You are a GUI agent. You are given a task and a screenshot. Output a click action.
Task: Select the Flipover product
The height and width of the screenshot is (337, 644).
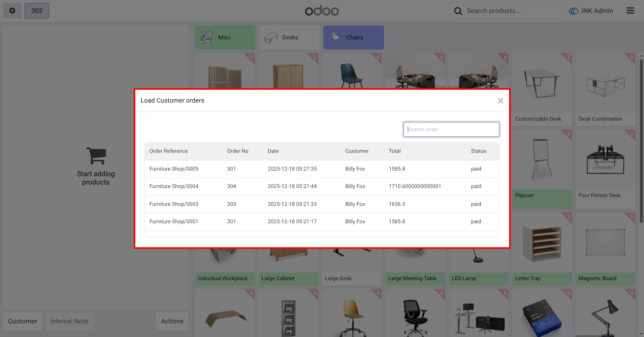(542, 169)
